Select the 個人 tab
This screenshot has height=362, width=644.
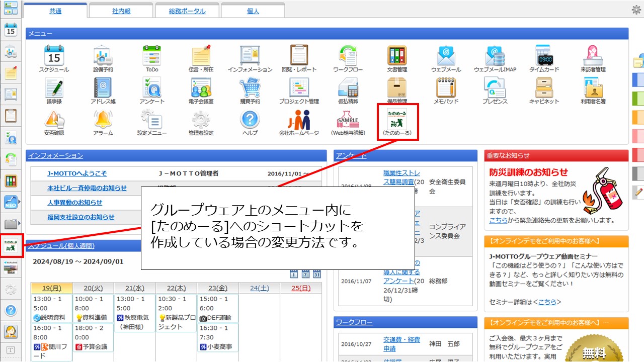tap(253, 11)
